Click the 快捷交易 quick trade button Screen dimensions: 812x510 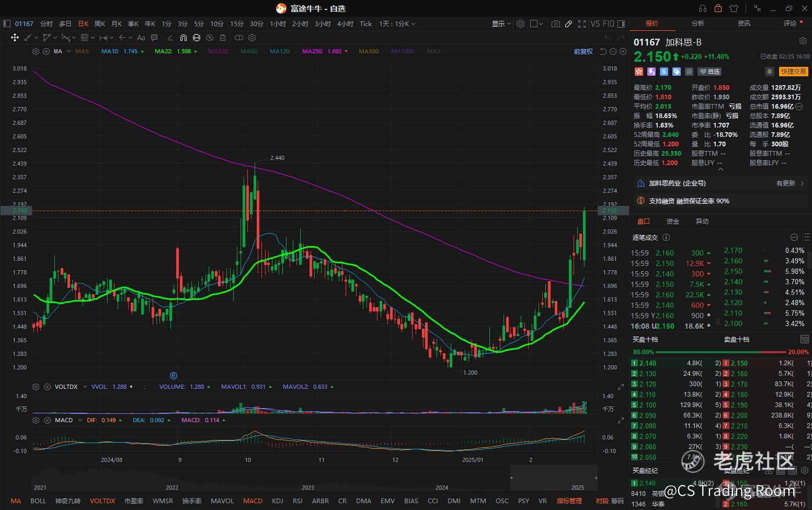(x=794, y=72)
